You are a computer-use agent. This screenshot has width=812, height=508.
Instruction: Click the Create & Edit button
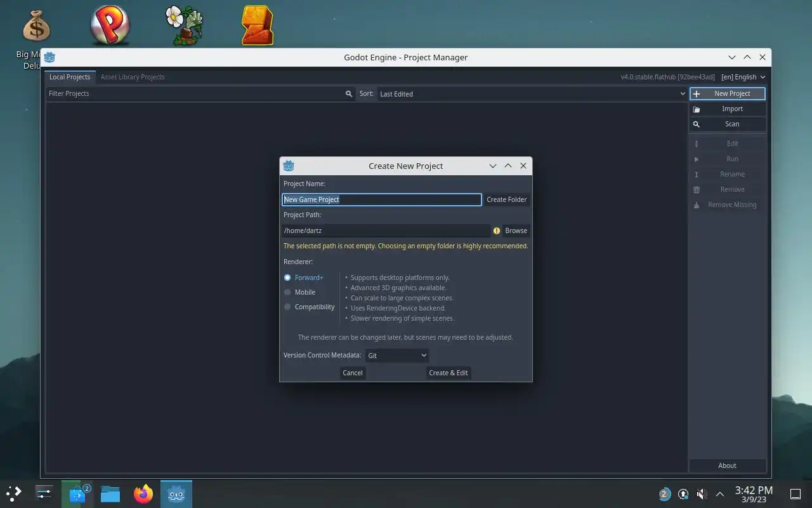tap(449, 373)
